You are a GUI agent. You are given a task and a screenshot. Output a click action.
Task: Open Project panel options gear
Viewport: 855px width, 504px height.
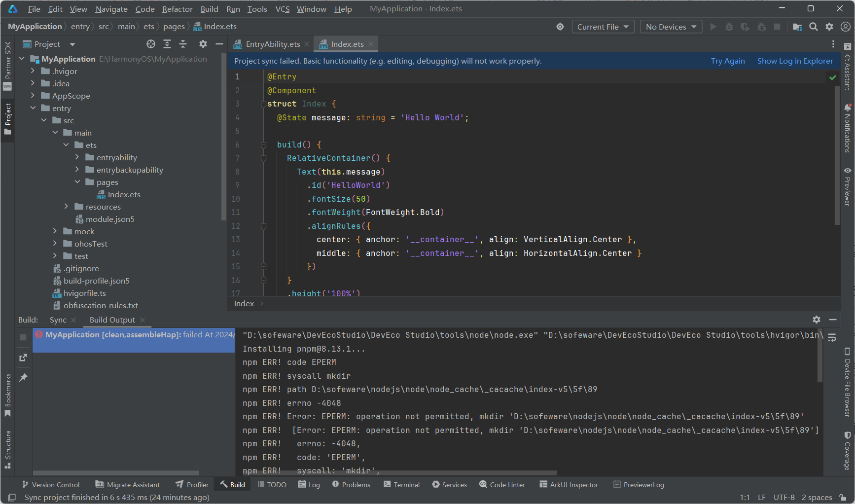(203, 44)
